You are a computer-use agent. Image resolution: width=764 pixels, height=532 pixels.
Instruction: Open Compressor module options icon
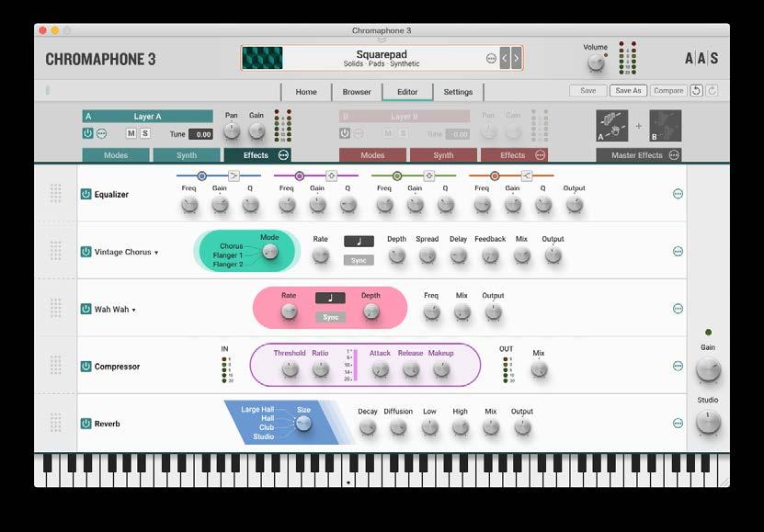(678, 366)
